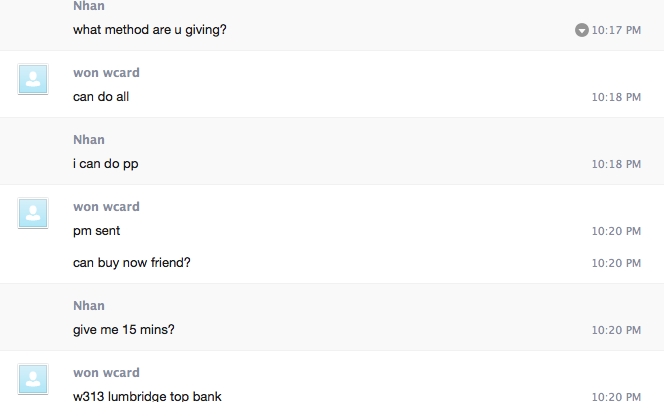Click the Nhan name above 'i can do pp'
664x402 pixels.
click(x=88, y=140)
